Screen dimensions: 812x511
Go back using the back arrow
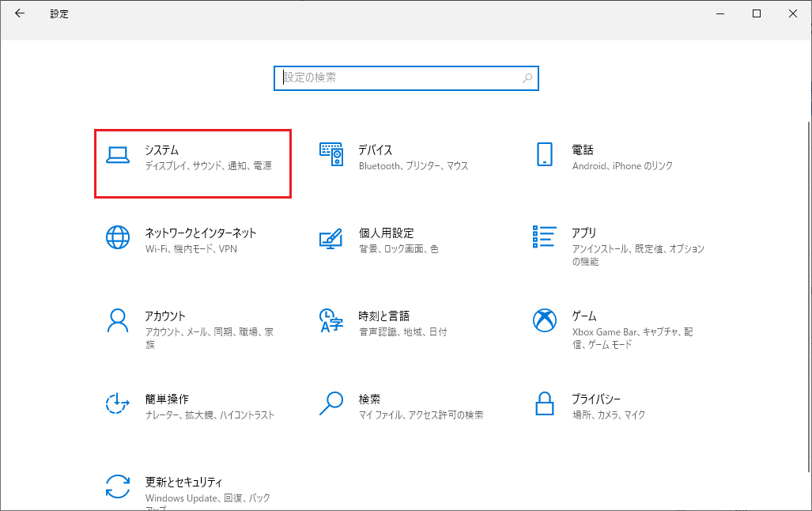20,13
